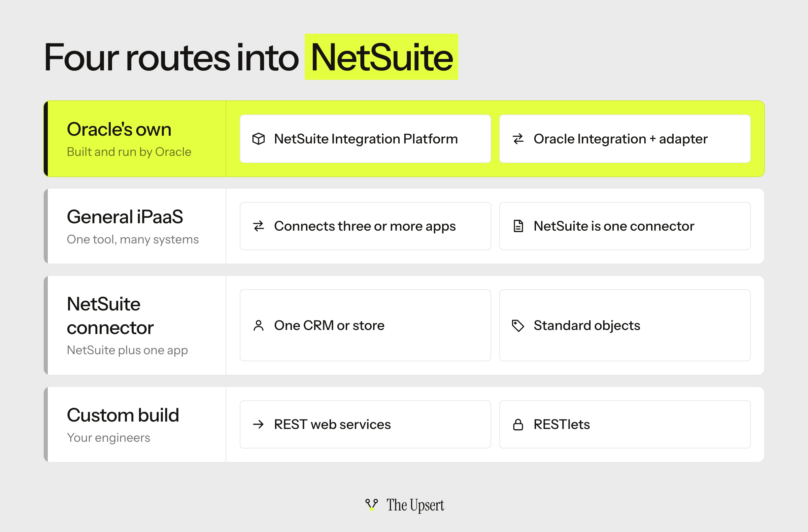This screenshot has height=532, width=808.
Task: Click the lock icon beside RESTlets
Action: (518, 424)
